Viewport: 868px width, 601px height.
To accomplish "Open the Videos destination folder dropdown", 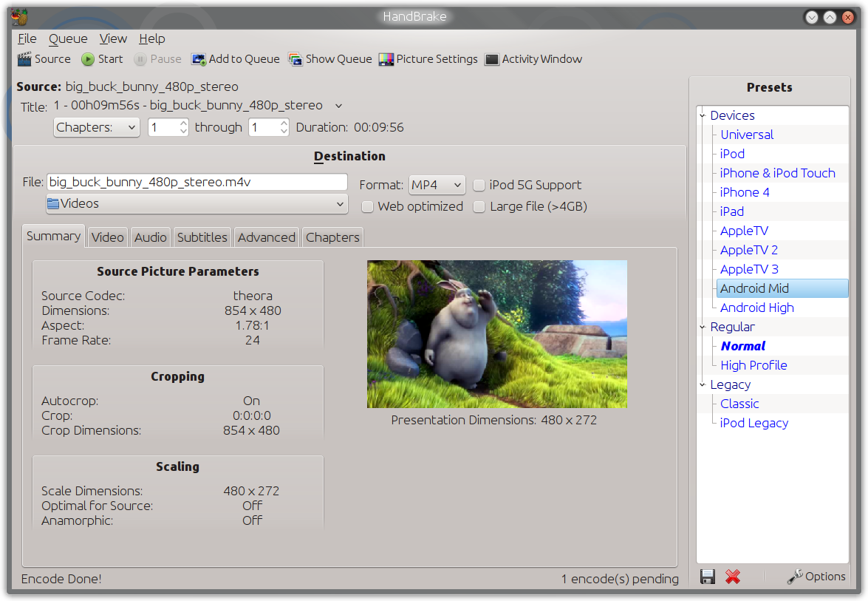I will coord(197,204).
